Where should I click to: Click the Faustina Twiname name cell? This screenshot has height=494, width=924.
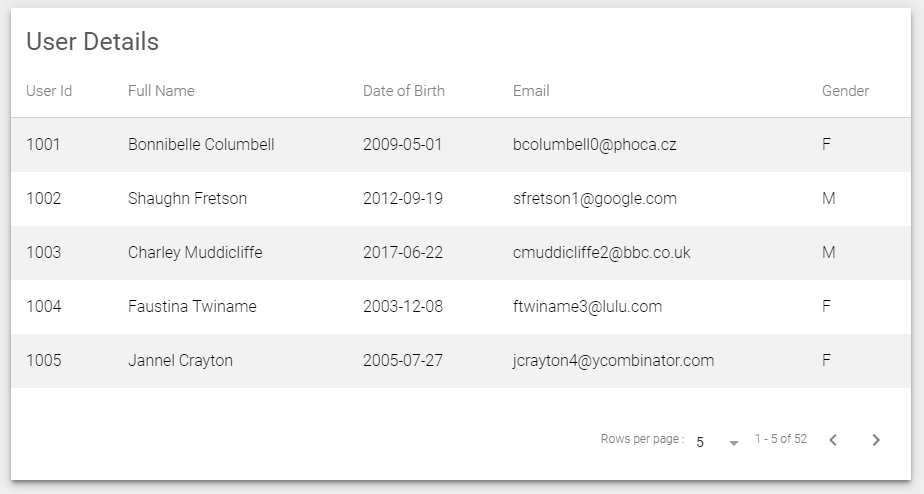pyautogui.click(x=192, y=307)
